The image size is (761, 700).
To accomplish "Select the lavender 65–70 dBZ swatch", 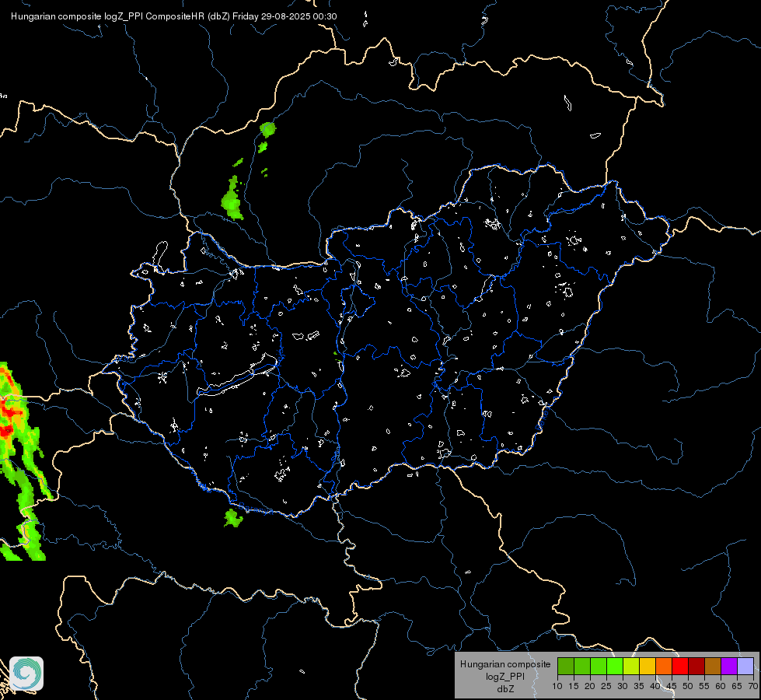I will [x=745, y=666].
